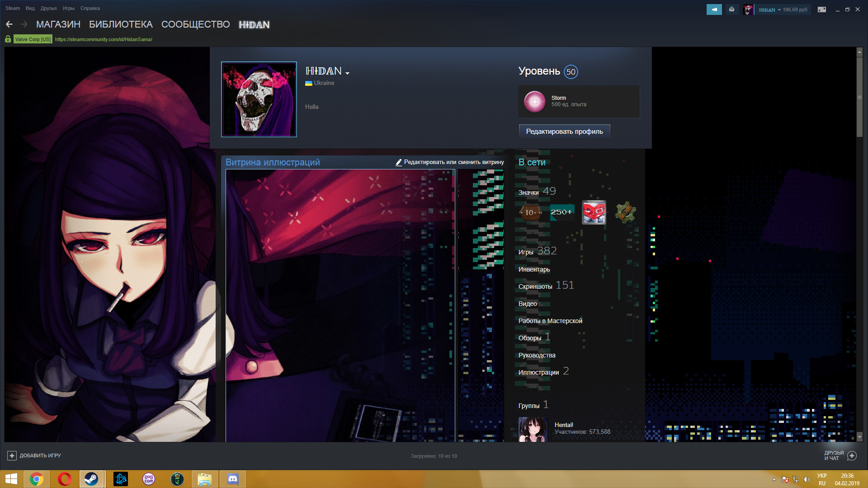Open the Steam menu
Viewport: 868px width, 488px height.
[x=13, y=8]
